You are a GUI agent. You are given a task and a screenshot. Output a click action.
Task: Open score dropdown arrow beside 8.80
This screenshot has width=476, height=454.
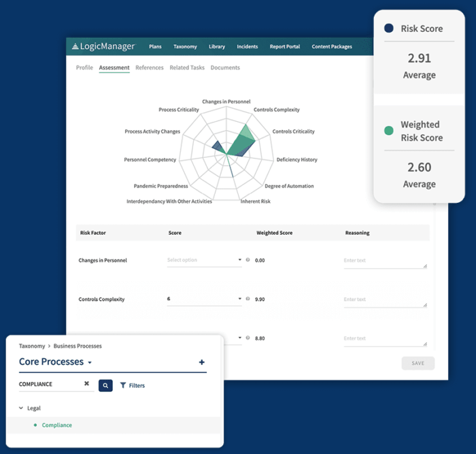pyautogui.click(x=240, y=338)
